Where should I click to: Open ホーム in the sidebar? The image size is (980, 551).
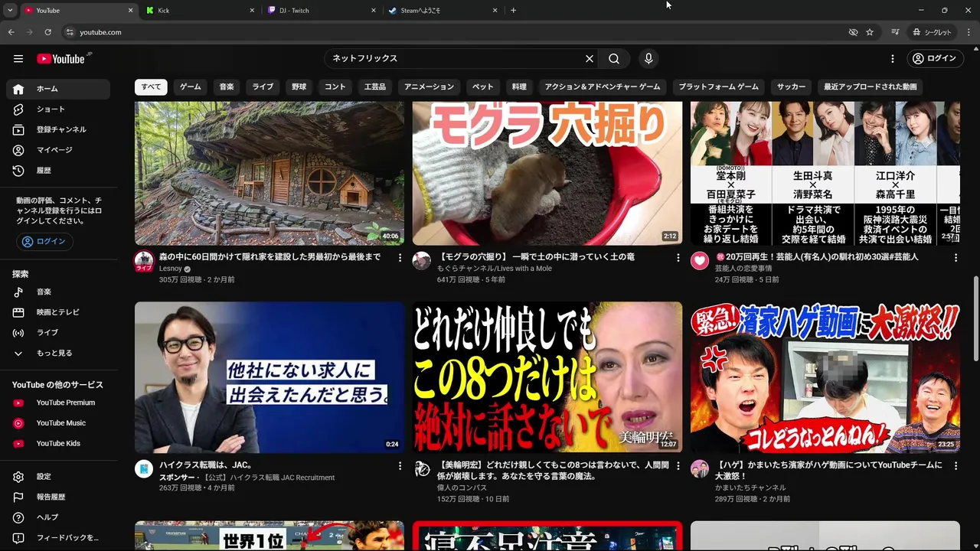(x=58, y=89)
